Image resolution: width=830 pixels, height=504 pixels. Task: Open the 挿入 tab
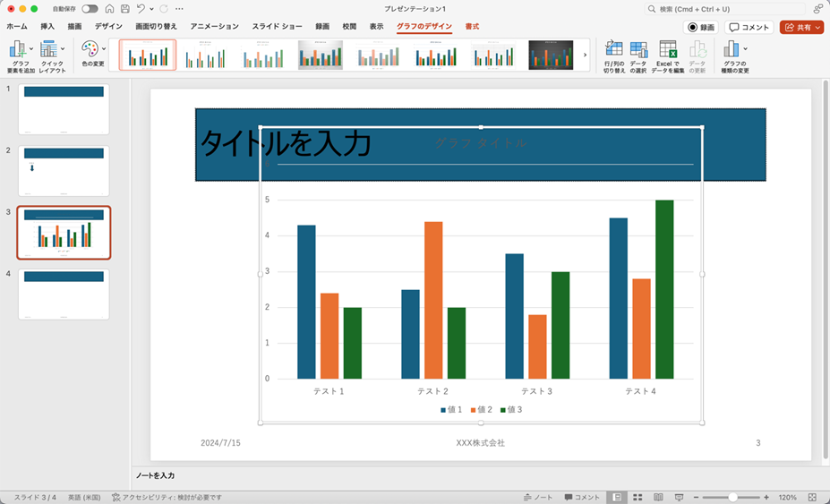tap(47, 27)
